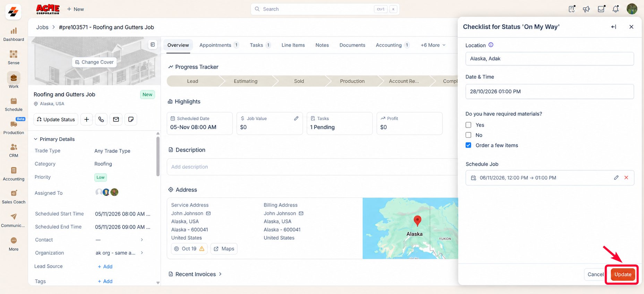The height and width of the screenshot is (294, 644).
Task: Click Add next to Lead Source
Action: tap(105, 267)
